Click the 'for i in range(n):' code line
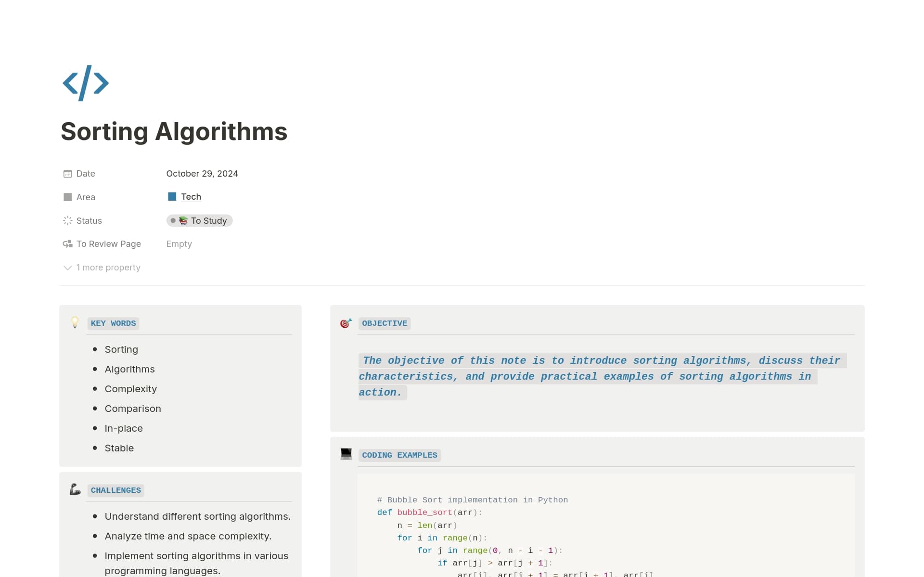The width and height of the screenshot is (924, 577). [442, 538]
